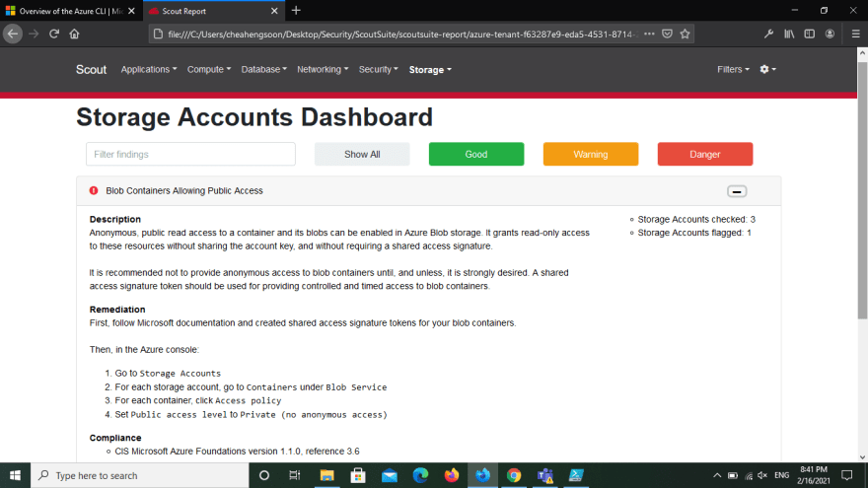
Task: Collapse the Blob Containers finding with minus button
Action: coord(737,191)
